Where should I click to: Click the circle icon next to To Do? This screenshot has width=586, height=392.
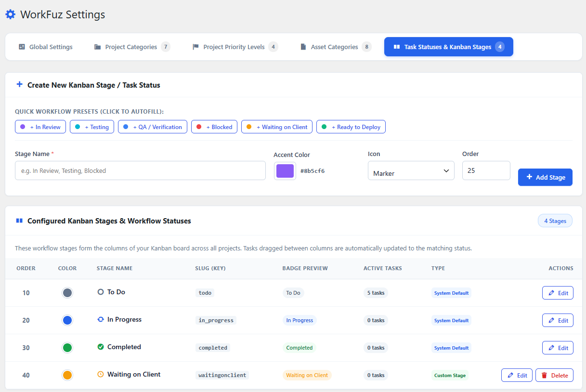(101, 292)
